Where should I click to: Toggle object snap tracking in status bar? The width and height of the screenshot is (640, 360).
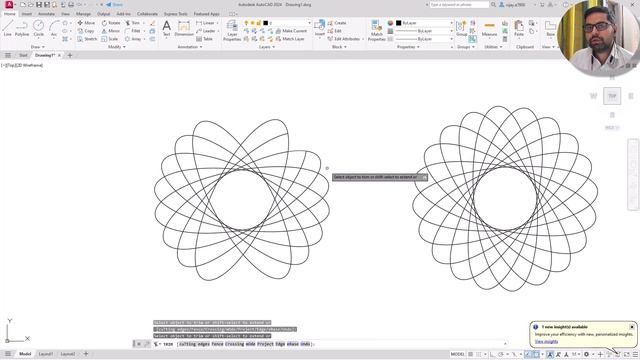pos(528,354)
